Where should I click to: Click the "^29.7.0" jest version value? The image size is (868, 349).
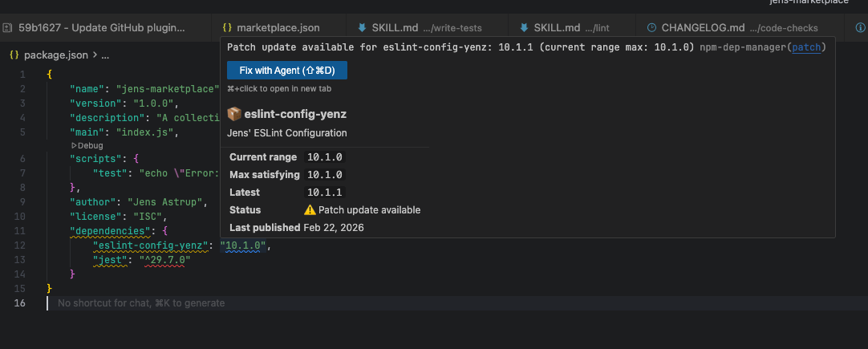pyautogui.click(x=163, y=260)
